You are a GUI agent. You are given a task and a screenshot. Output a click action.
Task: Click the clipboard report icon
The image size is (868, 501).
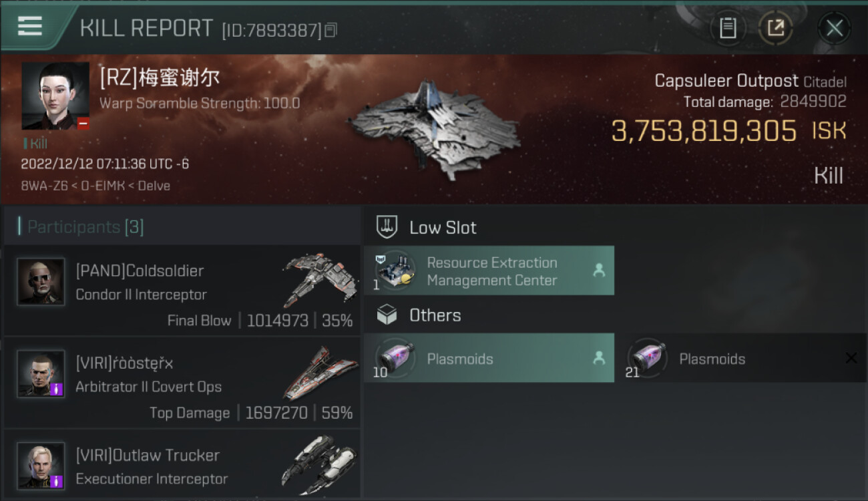tap(728, 28)
